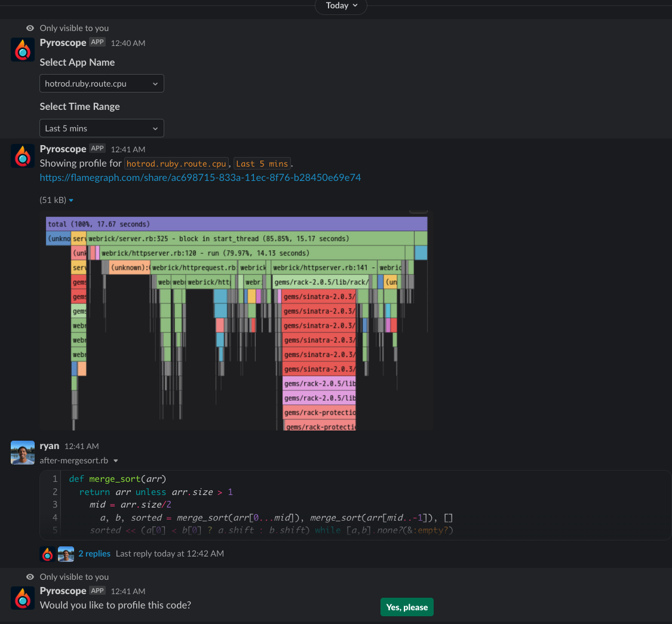Click ryan's small avatar in thread replies
This screenshot has width=672, height=624.
[66, 554]
